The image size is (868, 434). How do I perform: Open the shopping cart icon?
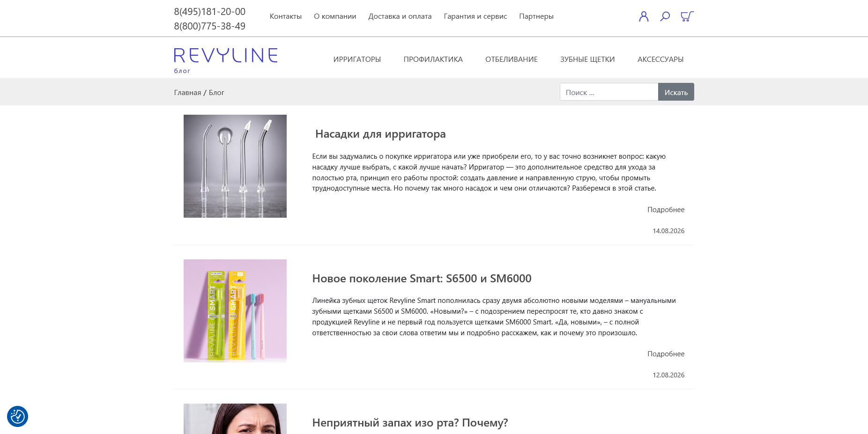687,16
